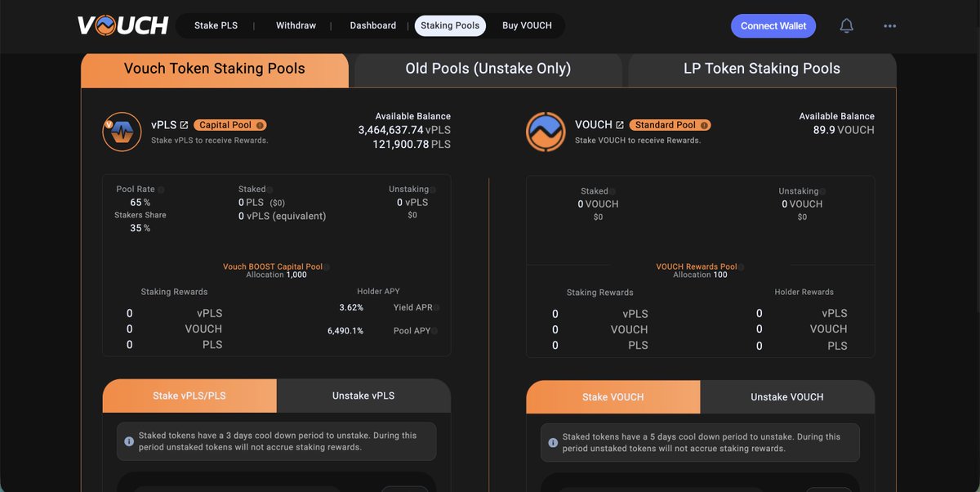Click the Pool Rate info icon
The width and height of the screenshot is (980, 492).
point(161,190)
